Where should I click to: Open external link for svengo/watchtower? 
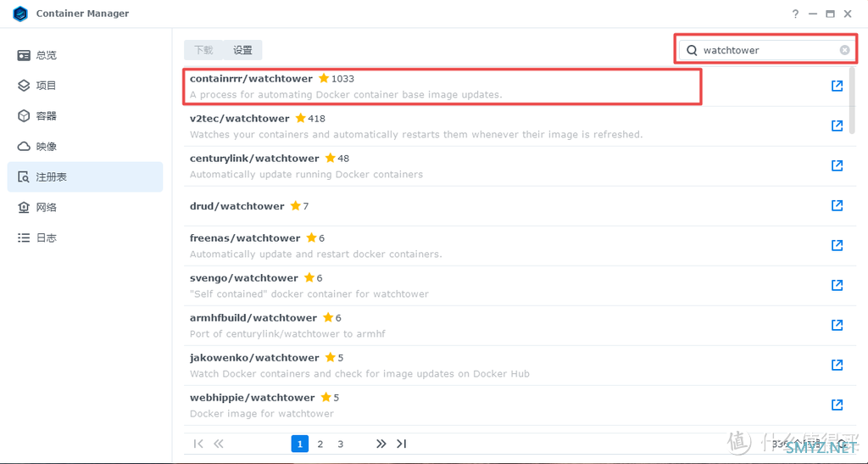click(837, 285)
